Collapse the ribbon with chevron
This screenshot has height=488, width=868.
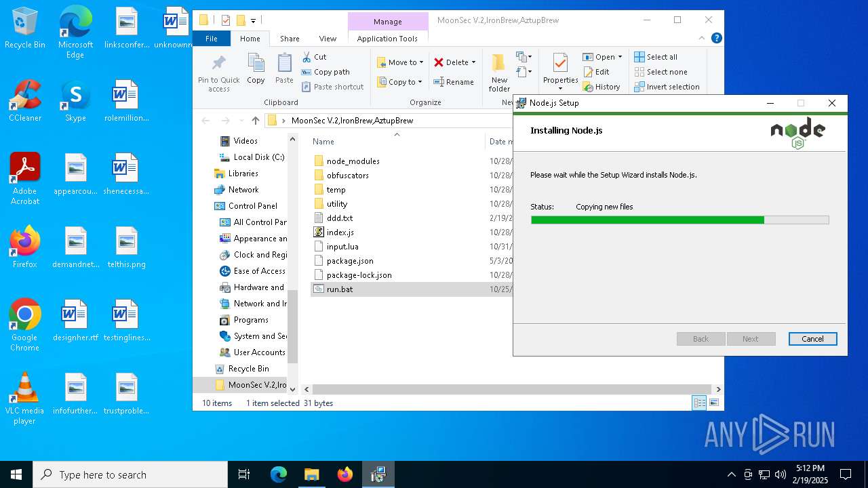pyautogui.click(x=703, y=39)
